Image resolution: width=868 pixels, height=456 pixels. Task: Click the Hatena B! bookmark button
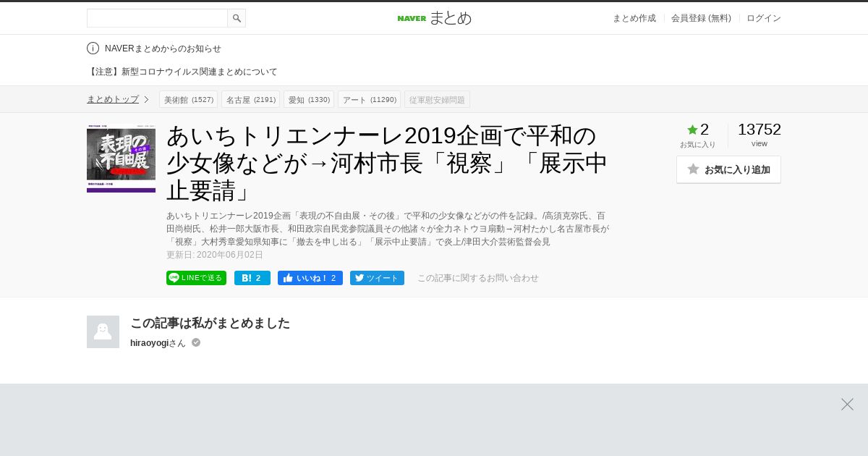point(252,278)
